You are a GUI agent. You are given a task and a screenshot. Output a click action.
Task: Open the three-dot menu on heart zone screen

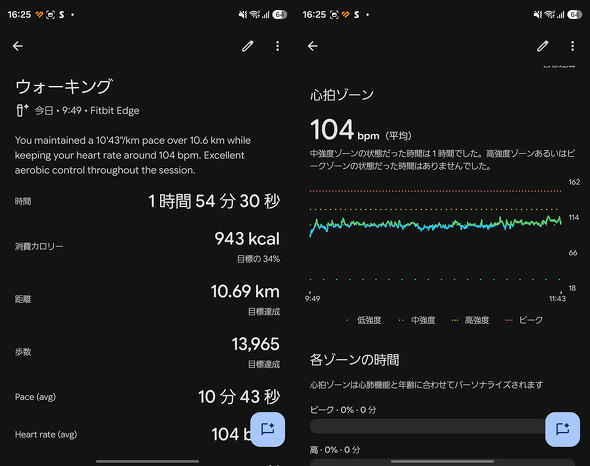(x=572, y=46)
